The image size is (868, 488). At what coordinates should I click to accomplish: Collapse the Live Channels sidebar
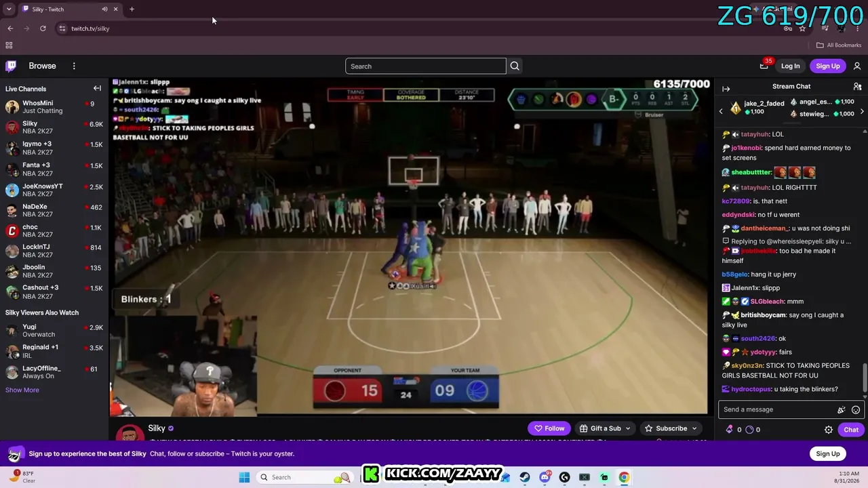point(97,88)
